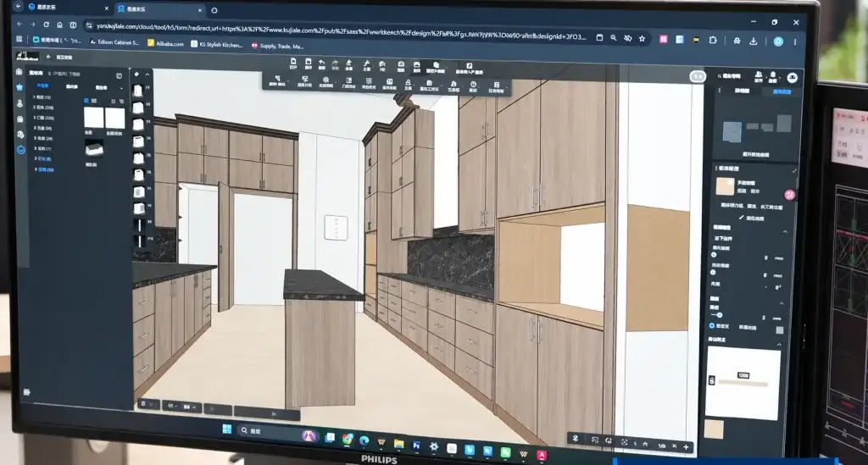
Task: Click the browser address bar
Action: point(340,31)
